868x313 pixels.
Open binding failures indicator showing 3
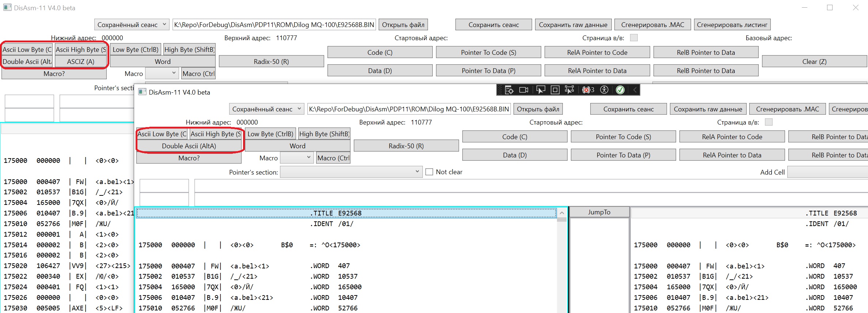588,90
